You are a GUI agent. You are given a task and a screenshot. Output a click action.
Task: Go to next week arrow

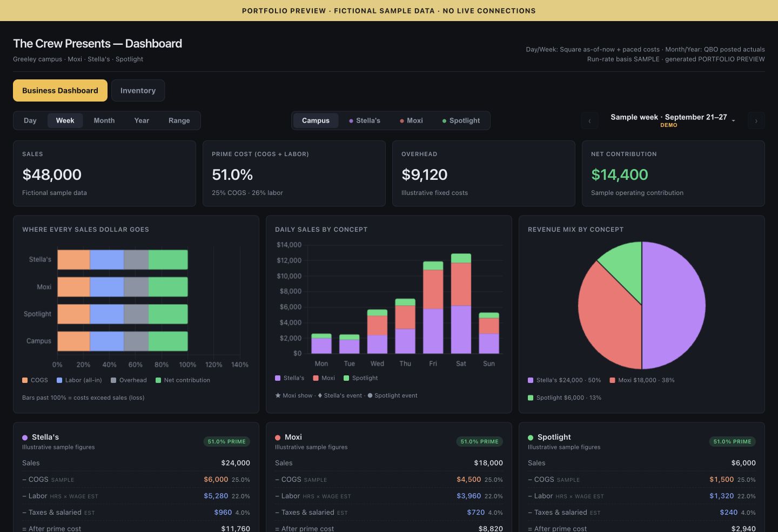pos(756,121)
